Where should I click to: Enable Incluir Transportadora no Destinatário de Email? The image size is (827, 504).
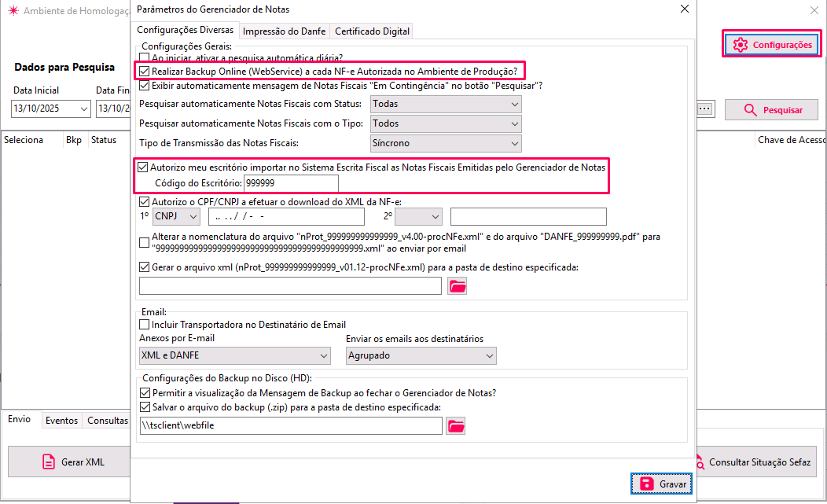click(144, 325)
